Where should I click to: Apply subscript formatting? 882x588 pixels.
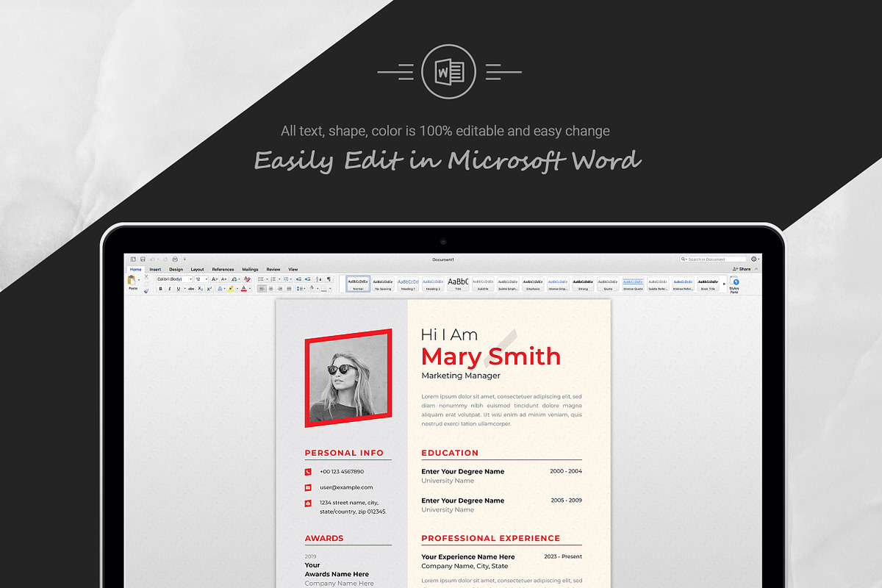(x=200, y=288)
